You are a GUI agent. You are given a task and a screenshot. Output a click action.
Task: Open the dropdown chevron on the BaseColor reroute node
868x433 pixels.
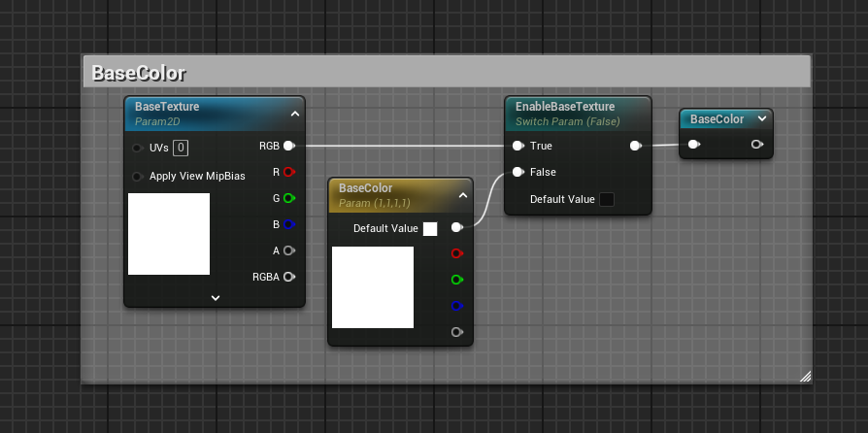(x=762, y=118)
